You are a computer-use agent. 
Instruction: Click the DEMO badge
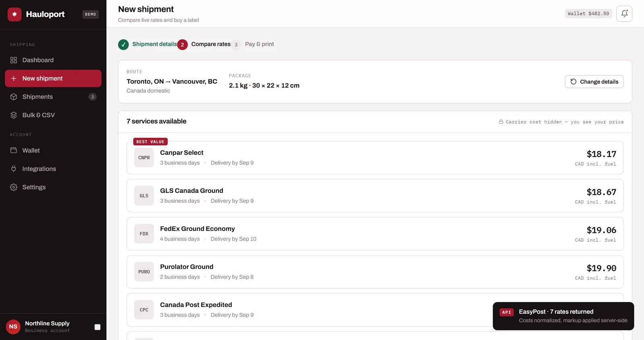[91, 14]
